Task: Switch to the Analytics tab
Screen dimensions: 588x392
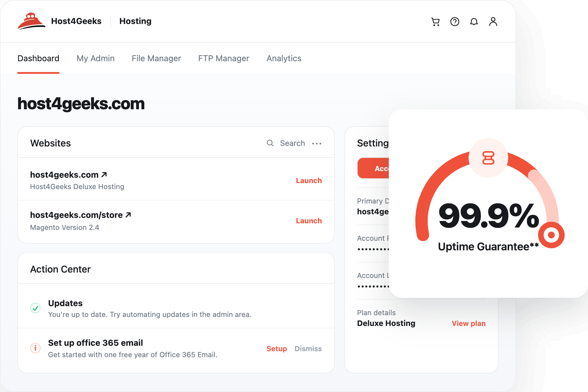Action: point(284,58)
